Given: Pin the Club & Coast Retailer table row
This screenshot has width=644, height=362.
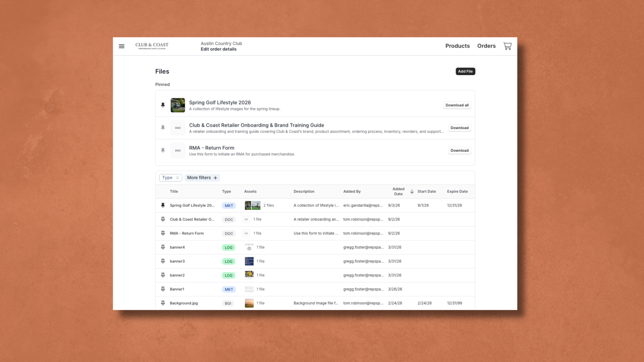Looking at the screenshot, I should click(x=163, y=219).
